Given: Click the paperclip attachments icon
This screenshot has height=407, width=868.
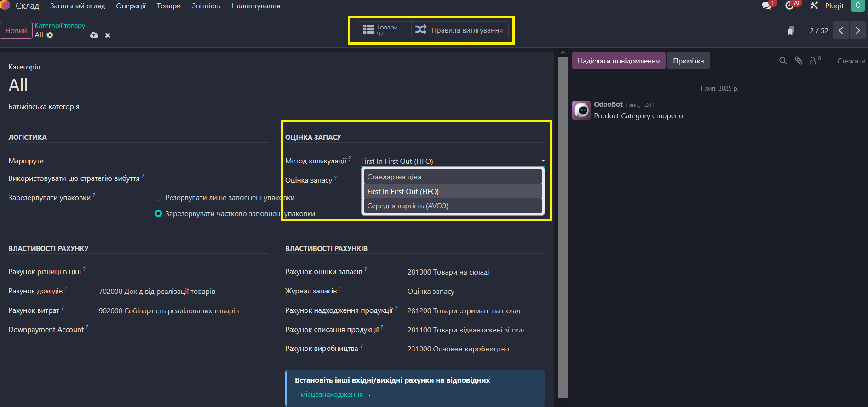Looking at the screenshot, I should pos(799,61).
